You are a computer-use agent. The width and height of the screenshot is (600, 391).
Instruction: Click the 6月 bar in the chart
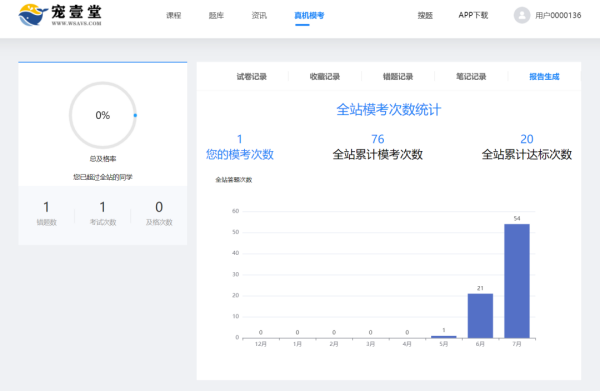tap(480, 316)
